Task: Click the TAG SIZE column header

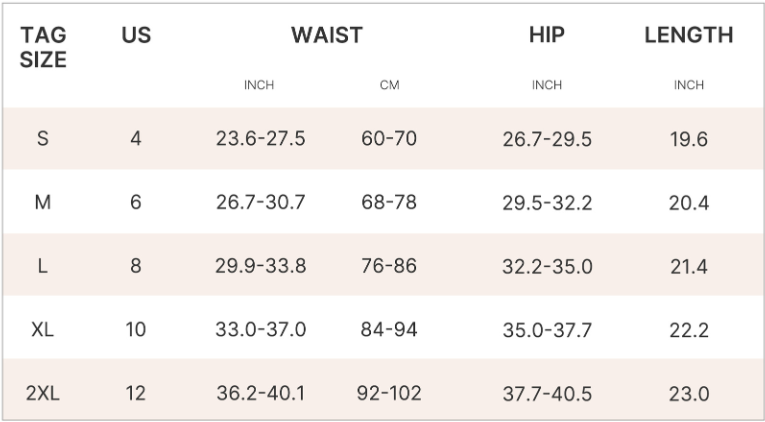Action: pos(43,47)
